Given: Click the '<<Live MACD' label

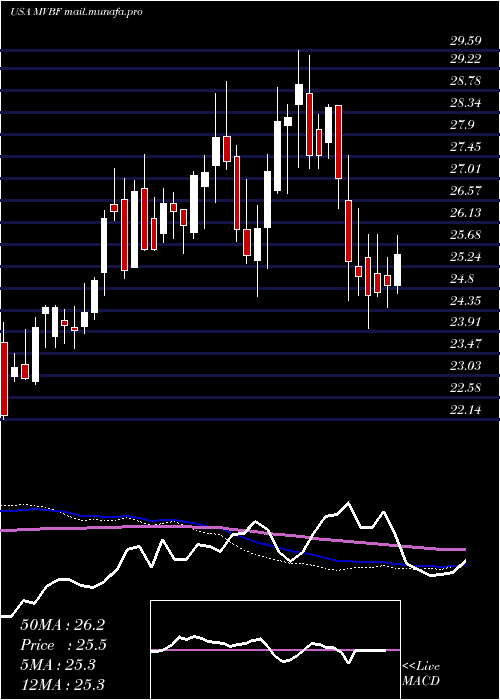Looking at the screenshot, I should (421, 674).
